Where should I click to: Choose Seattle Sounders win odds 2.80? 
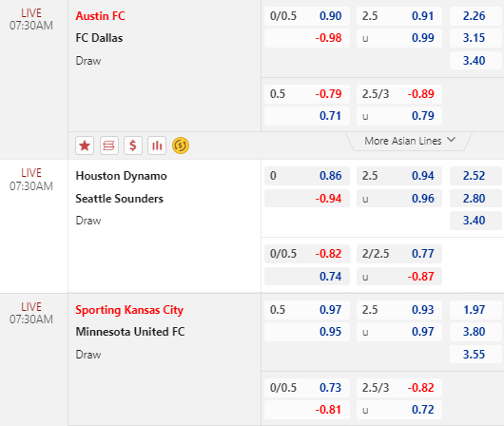(475, 199)
